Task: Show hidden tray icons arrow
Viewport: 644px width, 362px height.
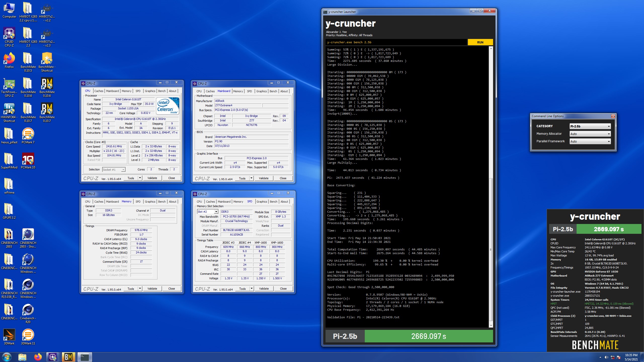Action: click(600, 357)
